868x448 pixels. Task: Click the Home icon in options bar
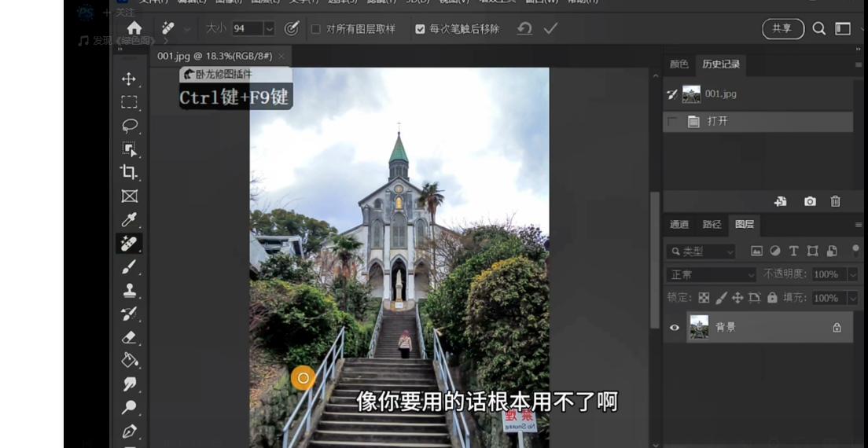point(134,28)
